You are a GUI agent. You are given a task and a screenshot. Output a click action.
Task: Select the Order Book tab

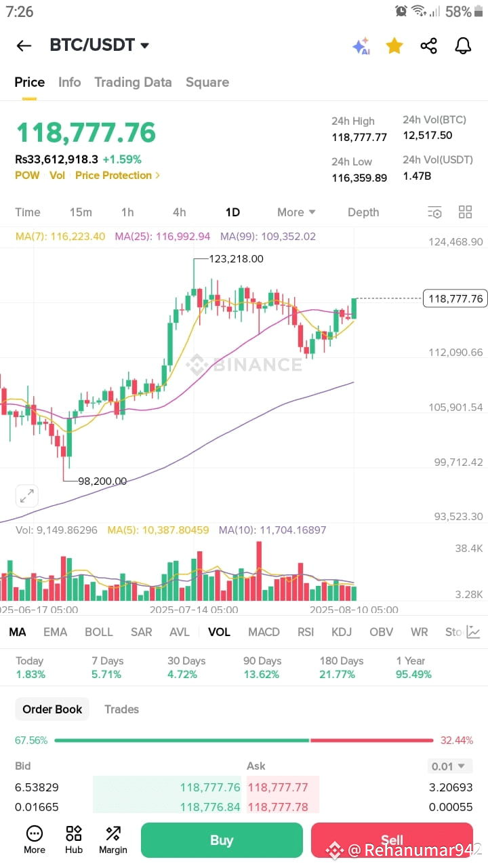52,709
